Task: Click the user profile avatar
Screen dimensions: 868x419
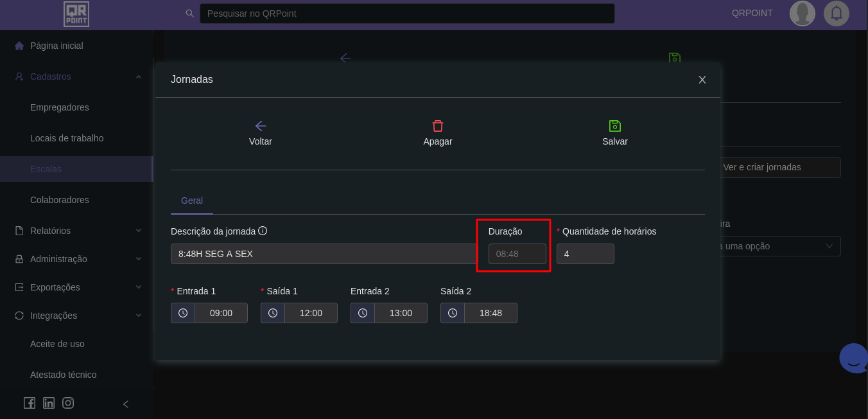Action: [802, 13]
